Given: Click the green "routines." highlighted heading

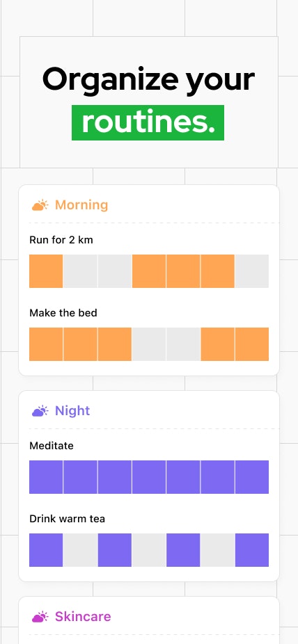Looking at the screenshot, I should tap(148, 123).
